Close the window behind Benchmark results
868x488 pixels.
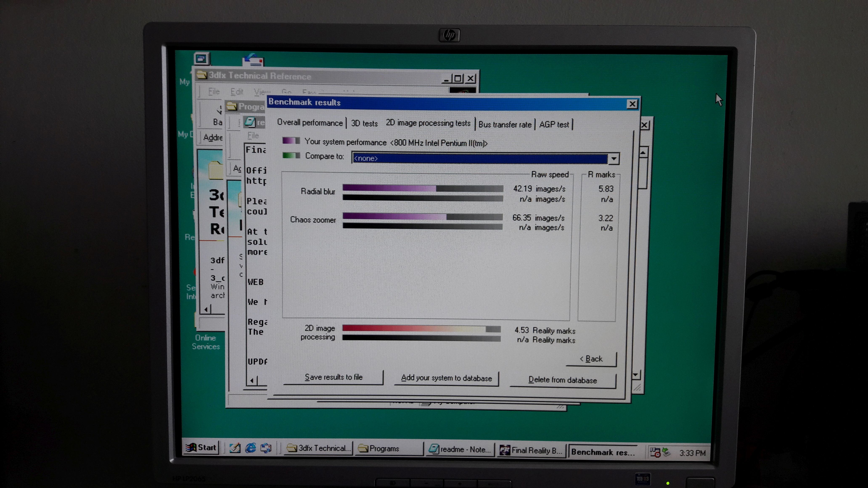[x=645, y=125]
